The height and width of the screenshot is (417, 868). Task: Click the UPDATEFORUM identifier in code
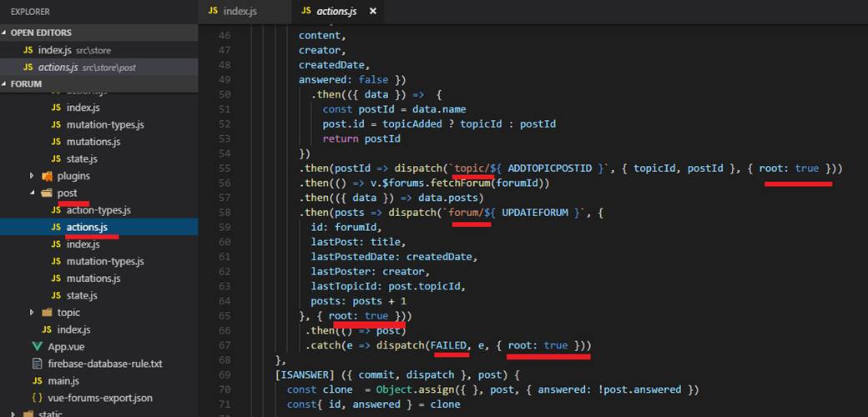tap(535, 213)
